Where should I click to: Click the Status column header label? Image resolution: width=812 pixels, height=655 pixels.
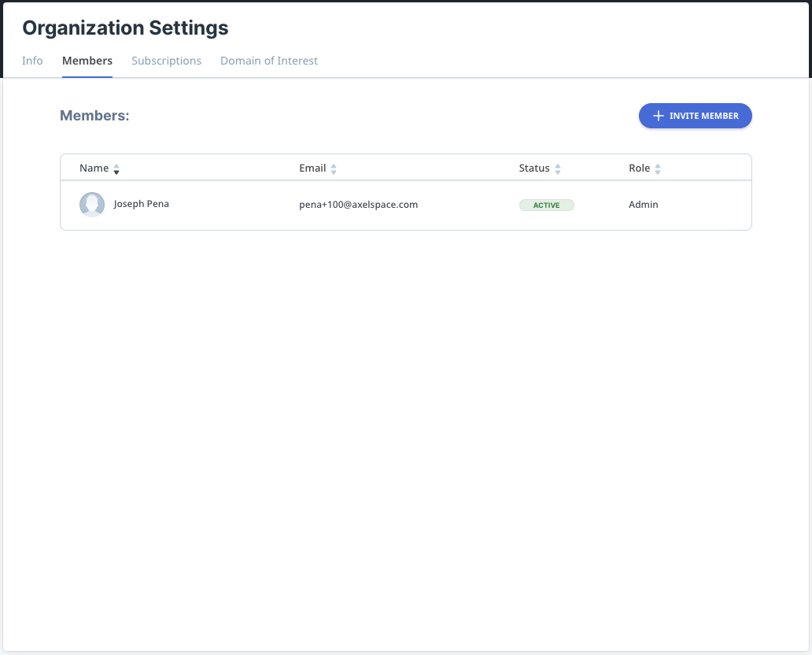click(534, 168)
